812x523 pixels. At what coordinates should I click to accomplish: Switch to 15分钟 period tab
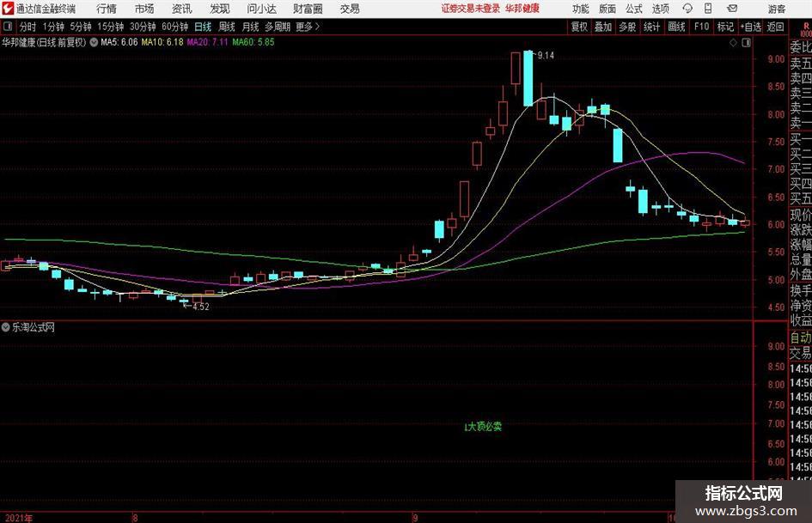click(x=111, y=27)
